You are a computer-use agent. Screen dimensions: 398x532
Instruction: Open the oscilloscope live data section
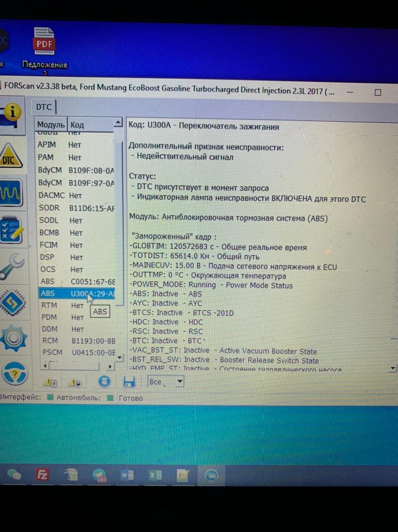(11, 193)
